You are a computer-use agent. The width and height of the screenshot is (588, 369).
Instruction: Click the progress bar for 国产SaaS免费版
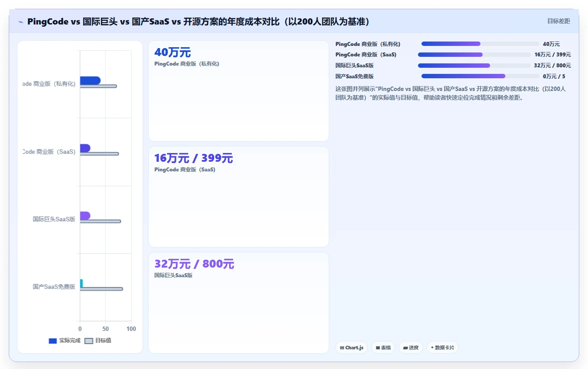pos(480,76)
